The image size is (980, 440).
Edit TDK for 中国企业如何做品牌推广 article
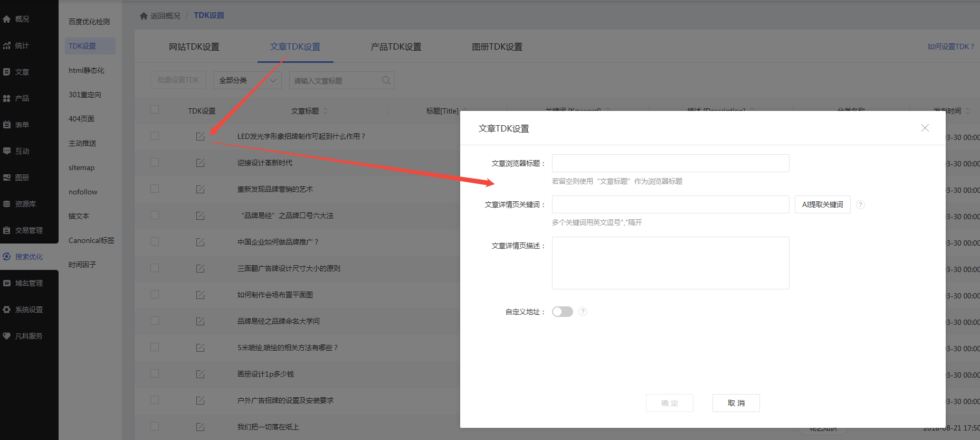tap(201, 242)
